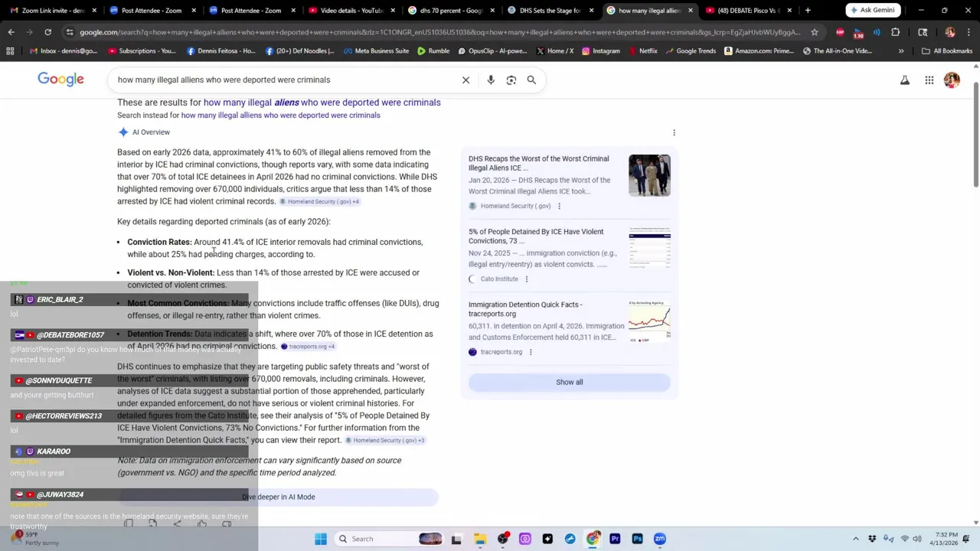The width and height of the screenshot is (980, 551).
Task: Open File Explorer from taskbar
Action: (x=480, y=539)
